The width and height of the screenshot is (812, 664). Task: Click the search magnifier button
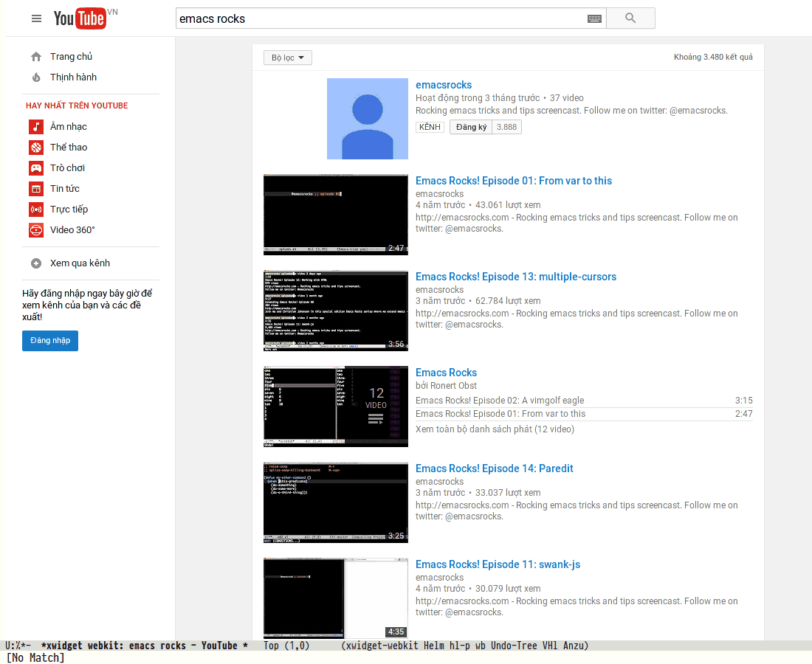tap(630, 18)
